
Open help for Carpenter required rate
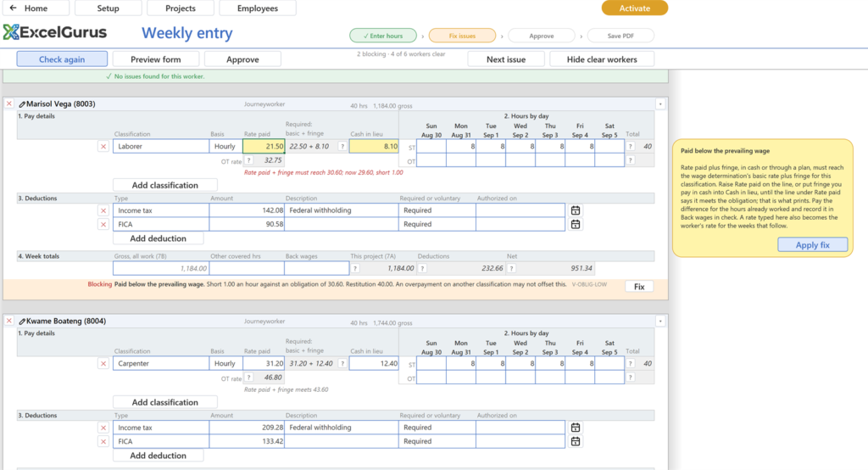coord(342,364)
